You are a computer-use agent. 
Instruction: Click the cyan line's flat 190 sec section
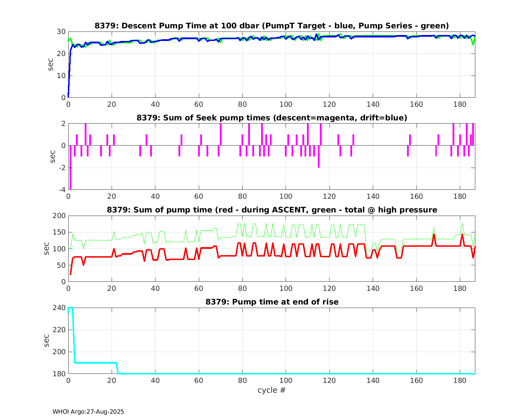tap(94, 363)
